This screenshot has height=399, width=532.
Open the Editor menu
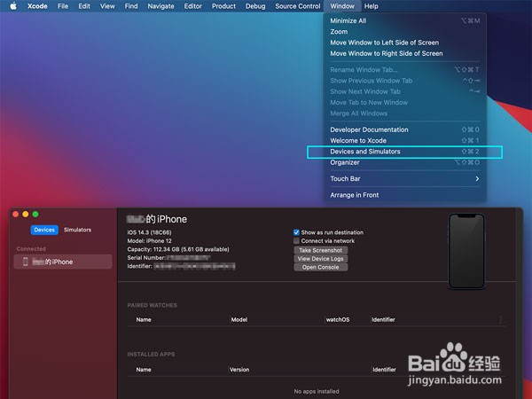click(193, 6)
